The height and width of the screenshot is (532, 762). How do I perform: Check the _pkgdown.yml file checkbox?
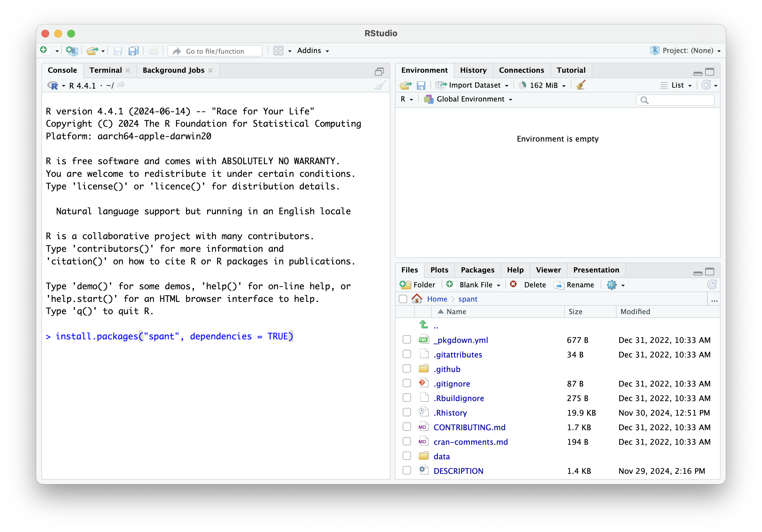[x=407, y=339]
